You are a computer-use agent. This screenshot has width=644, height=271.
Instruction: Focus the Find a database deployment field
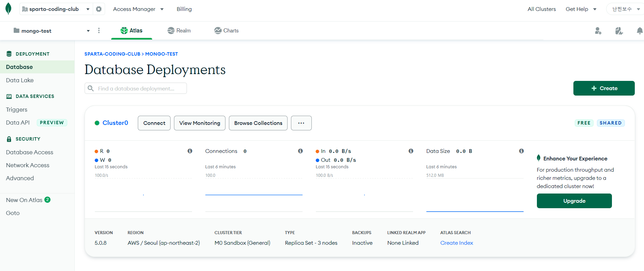pos(136,88)
